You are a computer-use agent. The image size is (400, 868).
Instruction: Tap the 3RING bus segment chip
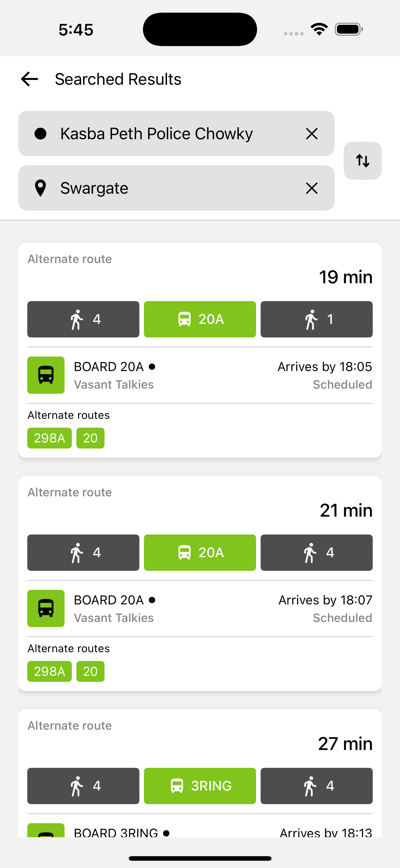[200, 786]
